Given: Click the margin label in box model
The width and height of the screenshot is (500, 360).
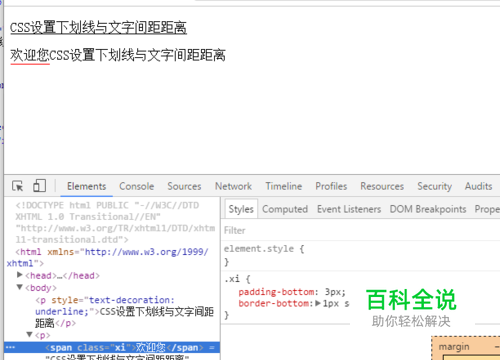Looking at the screenshot, I should [x=454, y=347].
